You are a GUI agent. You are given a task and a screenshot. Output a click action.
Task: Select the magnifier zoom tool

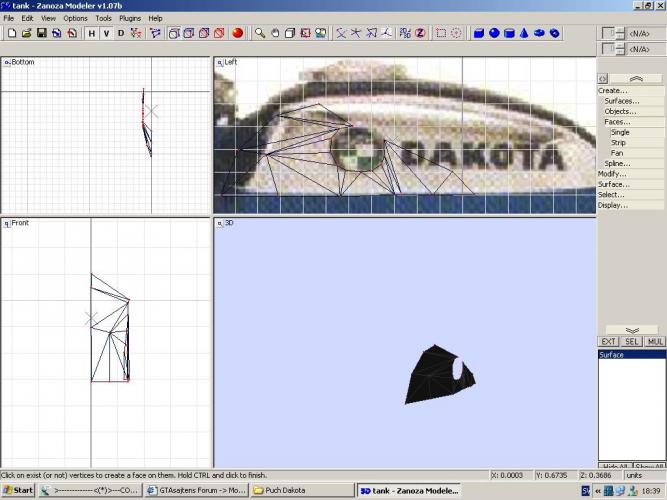tap(260, 33)
